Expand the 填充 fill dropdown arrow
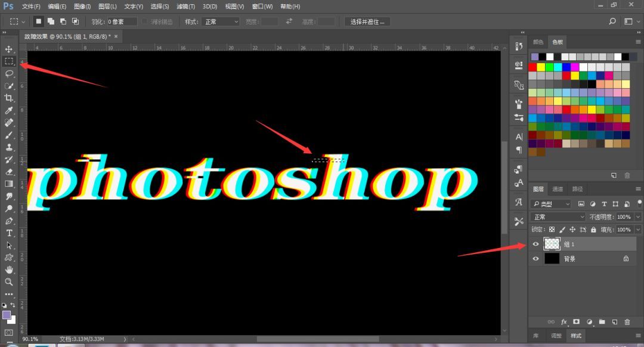Screen dimensions: 644x347 click(x=638, y=230)
